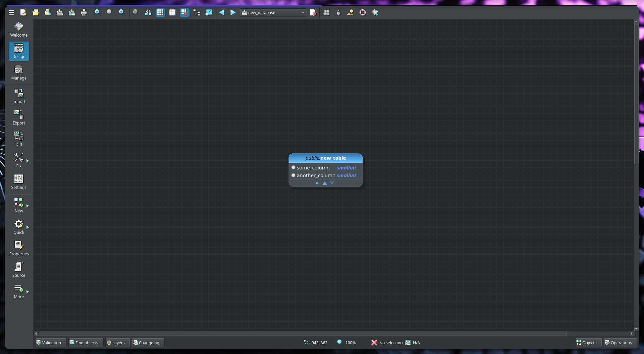Screen dimensions: 644x354
Task: Collapse new_table using its down arrow
Action: tap(332, 183)
